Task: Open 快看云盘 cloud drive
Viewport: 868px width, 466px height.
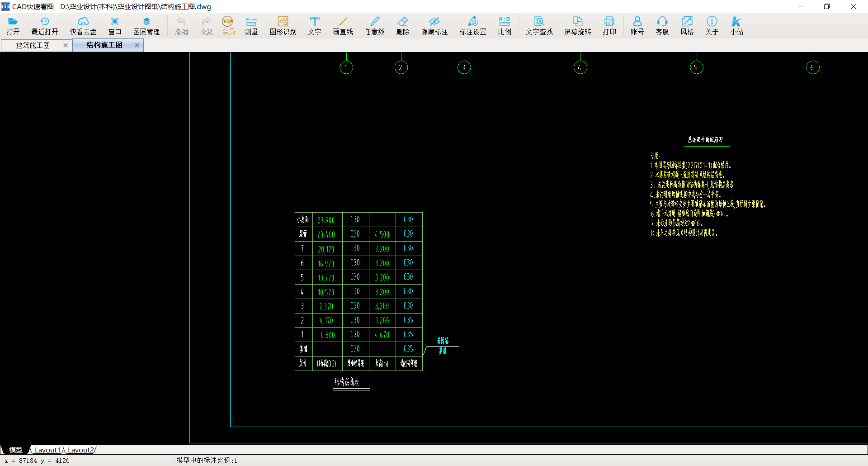Action: [x=83, y=25]
